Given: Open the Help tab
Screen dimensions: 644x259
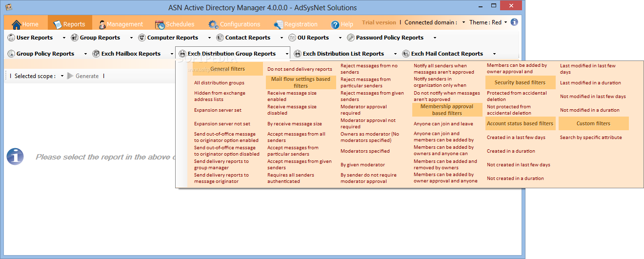Looking at the screenshot, I should (x=342, y=24).
